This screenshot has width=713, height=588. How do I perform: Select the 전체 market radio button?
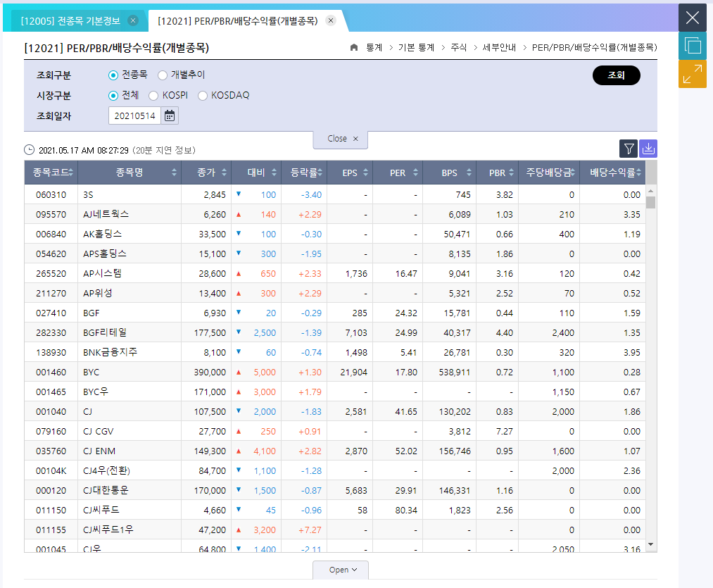click(113, 96)
